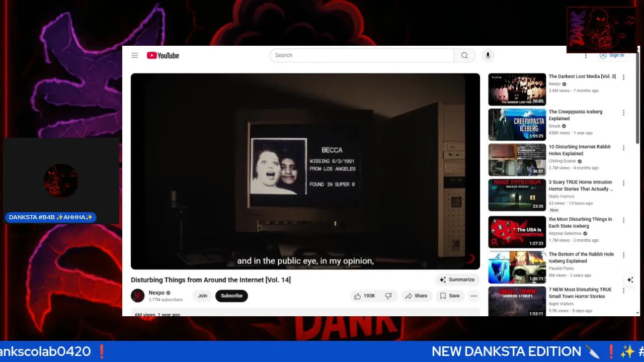This screenshot has height=362, width=644.
Task: Open 3 Scary TRUE Home Intrusion title
Action: pyautogui.click(x=581, y=186)
